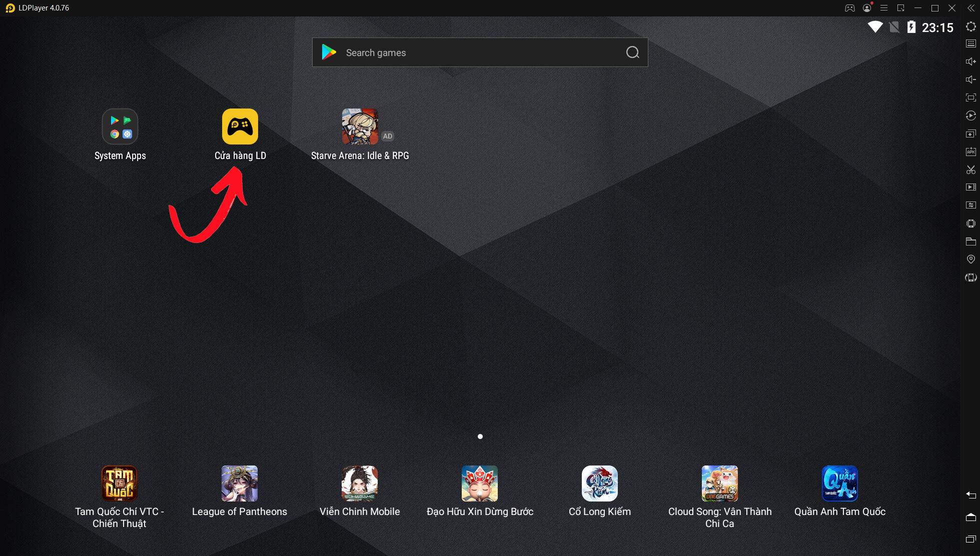Toggle fullscreen mode in sidebar
This screenshot has height=556, width=980.
(x=970, y=97)
